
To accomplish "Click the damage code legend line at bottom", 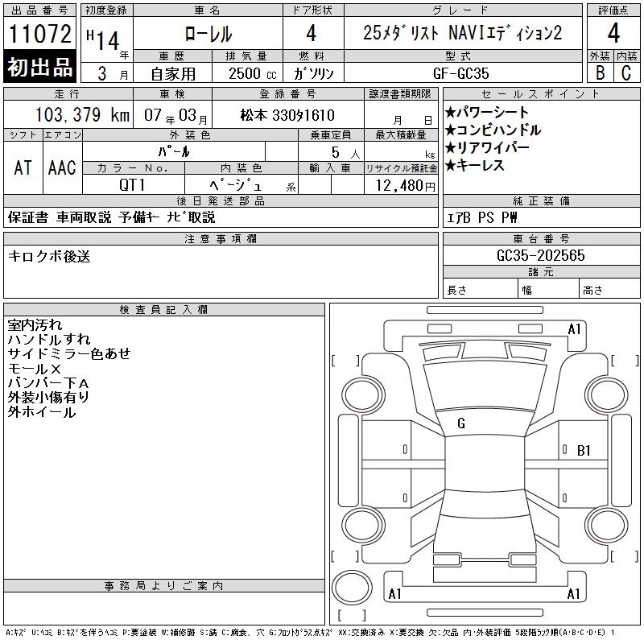I will pos(310,633).
